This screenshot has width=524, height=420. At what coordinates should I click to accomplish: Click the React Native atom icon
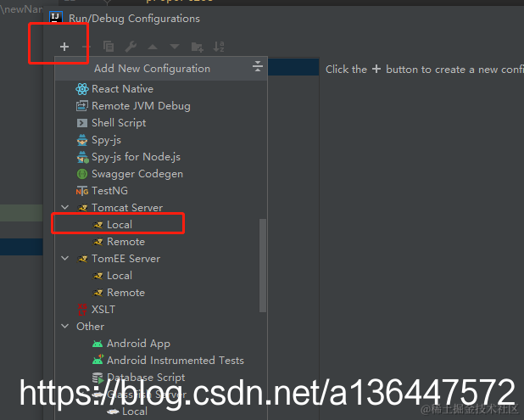pos(82,89)
